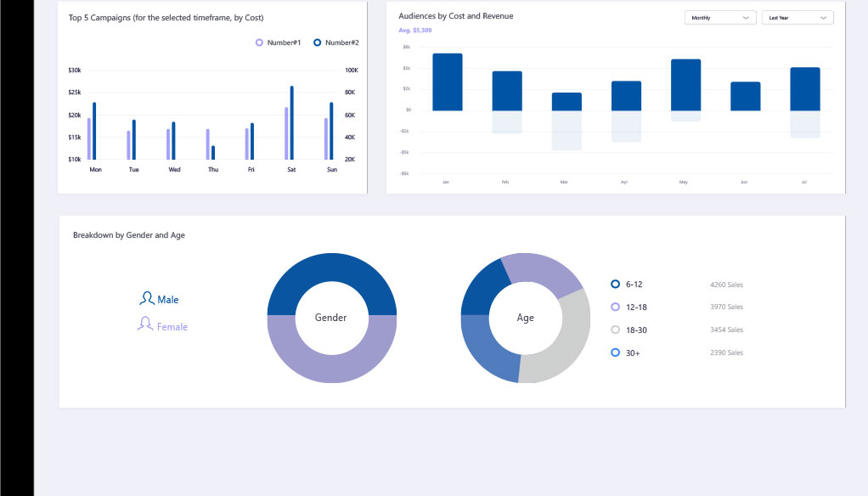This screenshot has width=868, height=496.
Task: Open the Monthly dropdown
Action: tap(720, 18)
